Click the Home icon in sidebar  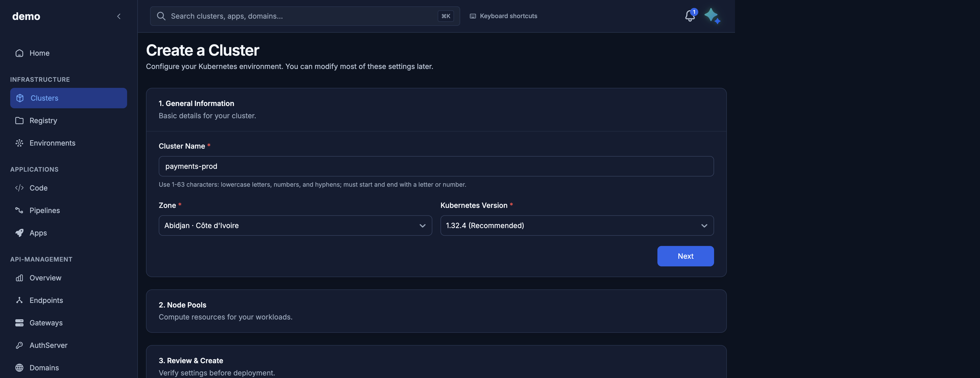[x=19, y=53]
